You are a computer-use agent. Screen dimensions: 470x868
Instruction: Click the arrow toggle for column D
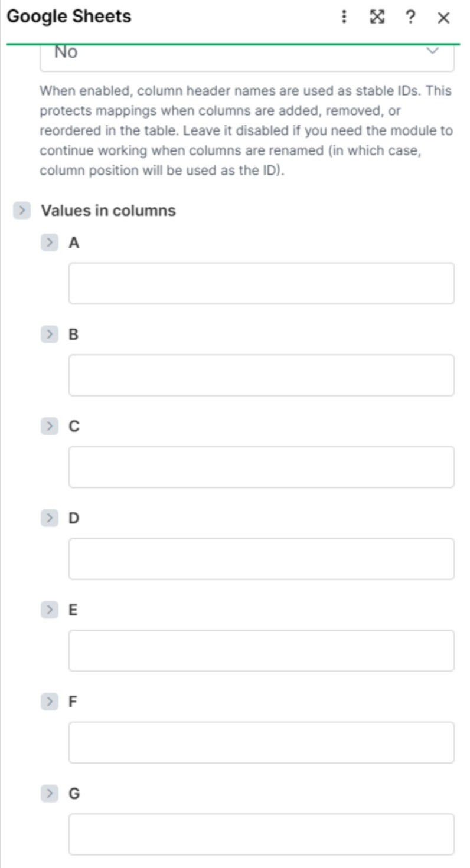coord(50,518)
